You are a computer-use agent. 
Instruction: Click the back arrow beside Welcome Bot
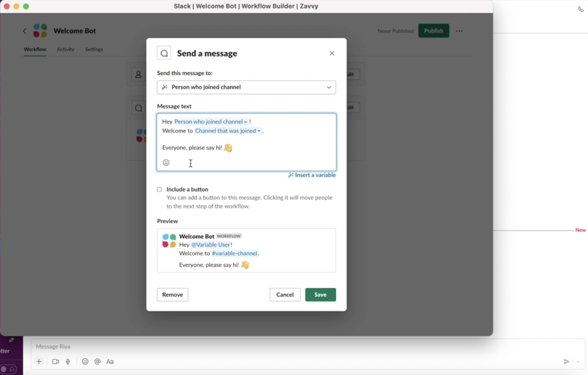coord(25,31)
